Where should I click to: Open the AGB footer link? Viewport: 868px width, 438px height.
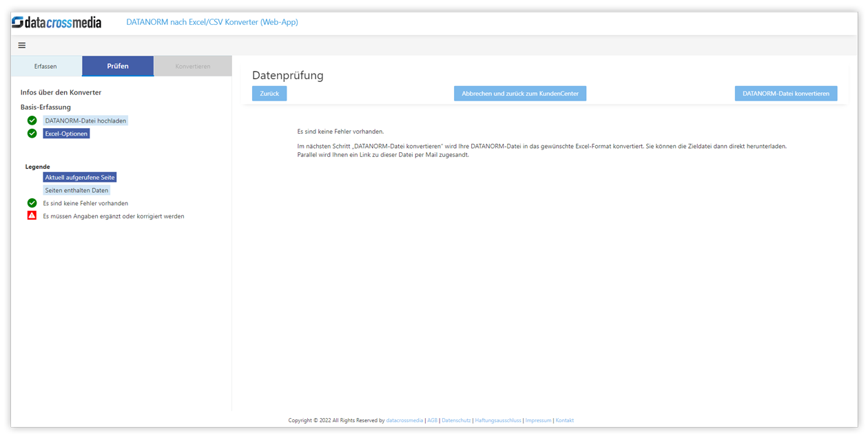tap(432, 420)
